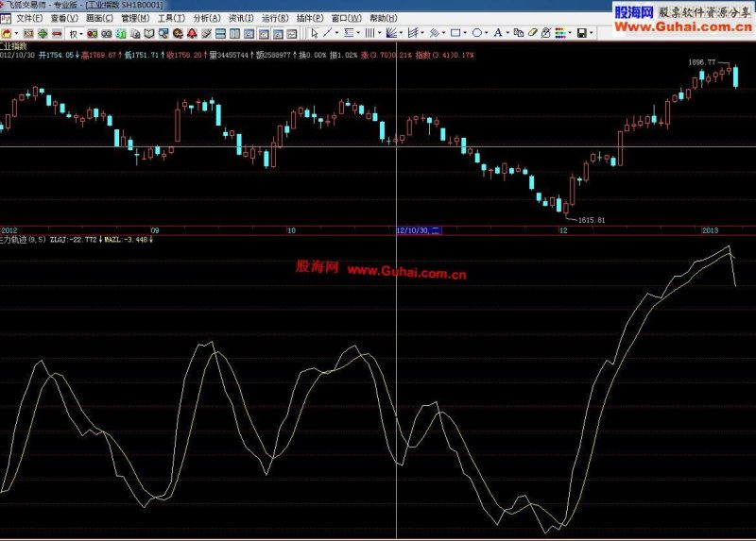The image size is (756, 541).
Task: Click the copy drawing objects icon
Action: click(x=519, y=33)
